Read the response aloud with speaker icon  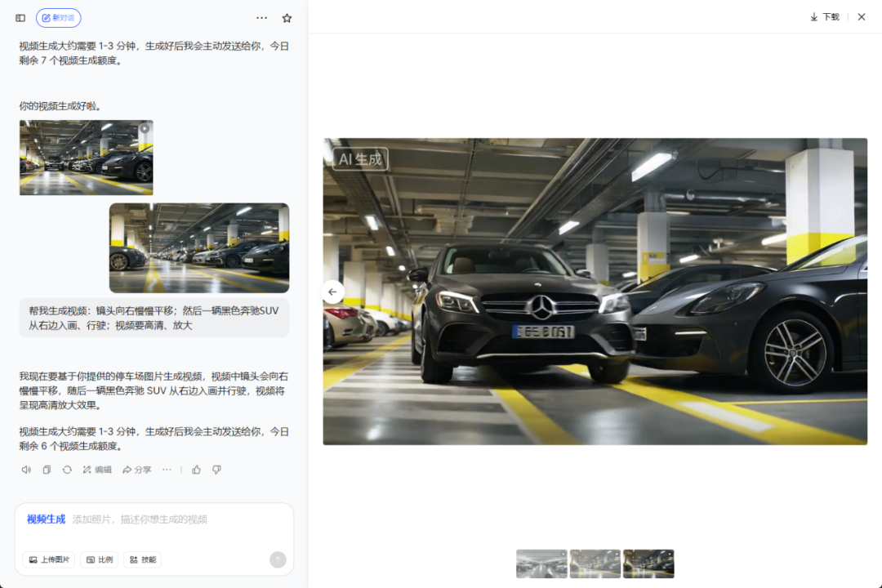26,470
